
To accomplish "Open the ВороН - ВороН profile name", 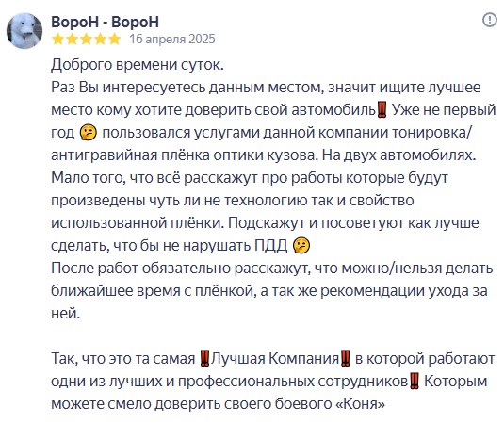I will (105, 23).
